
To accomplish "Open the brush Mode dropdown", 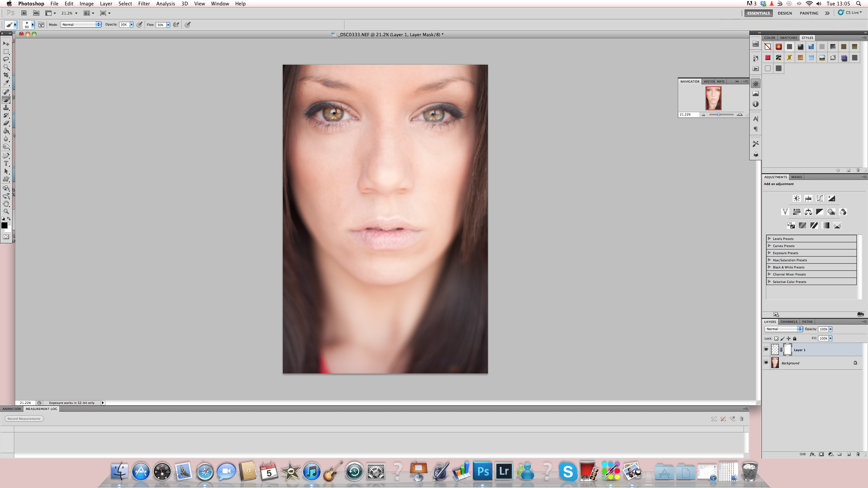I will coord(81,24).
